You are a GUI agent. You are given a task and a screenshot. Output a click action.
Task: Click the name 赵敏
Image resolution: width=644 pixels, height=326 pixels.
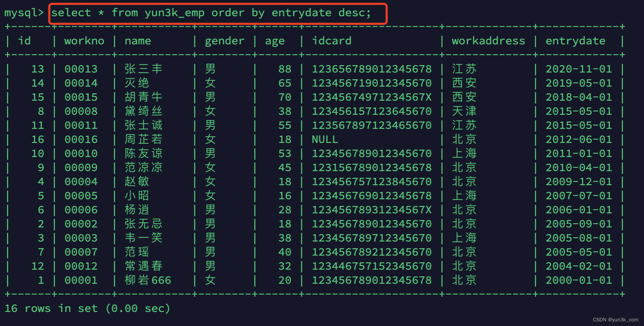click(x=137, y=182)
